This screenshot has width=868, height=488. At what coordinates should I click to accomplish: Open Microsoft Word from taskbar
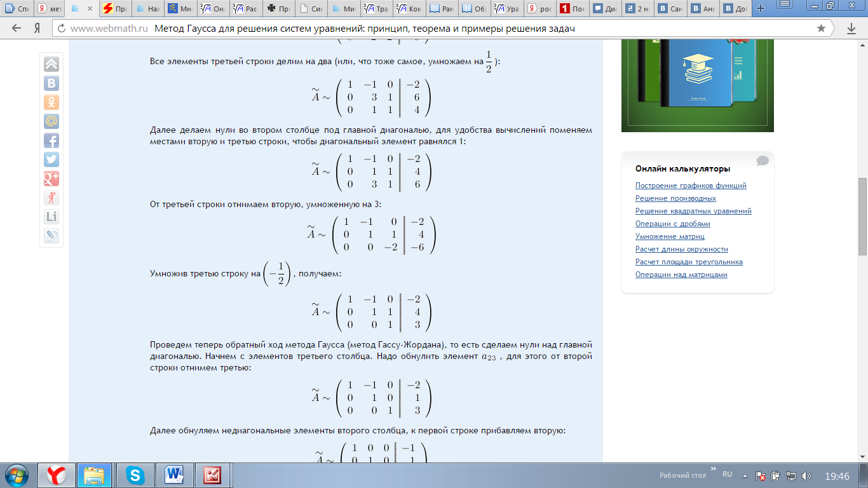[173, 475]
